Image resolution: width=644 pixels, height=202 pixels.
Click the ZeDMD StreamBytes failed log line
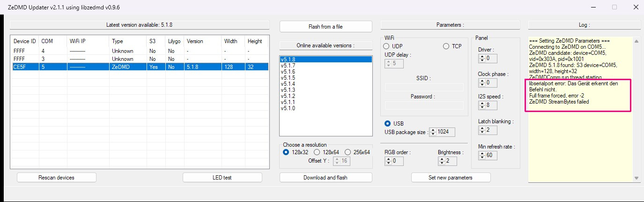[x=559, y=102]
